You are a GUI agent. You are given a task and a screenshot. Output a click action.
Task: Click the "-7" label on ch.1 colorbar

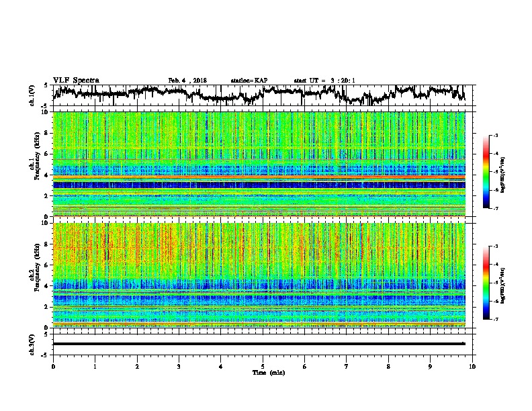pyautogui.click(x=495, y=209)
